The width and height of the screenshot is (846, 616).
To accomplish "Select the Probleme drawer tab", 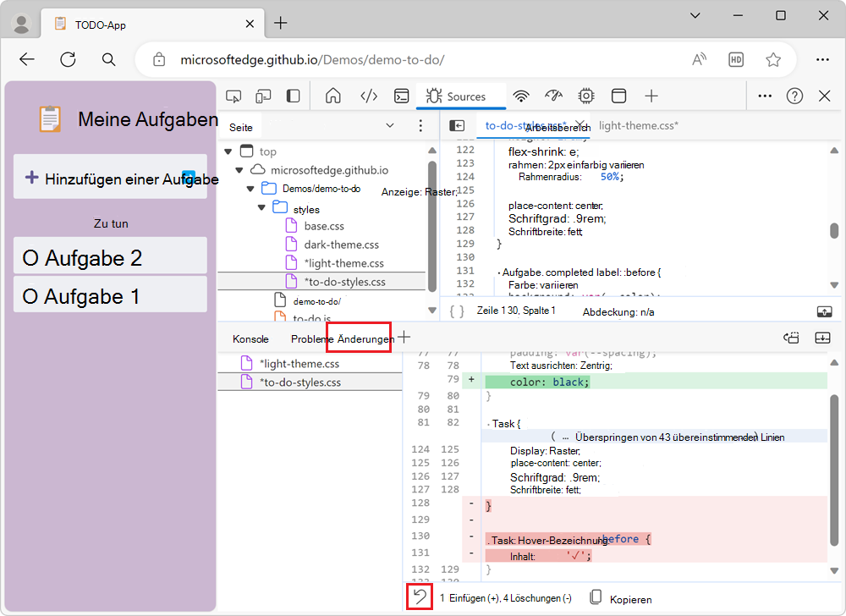I will tap(312, 338).
